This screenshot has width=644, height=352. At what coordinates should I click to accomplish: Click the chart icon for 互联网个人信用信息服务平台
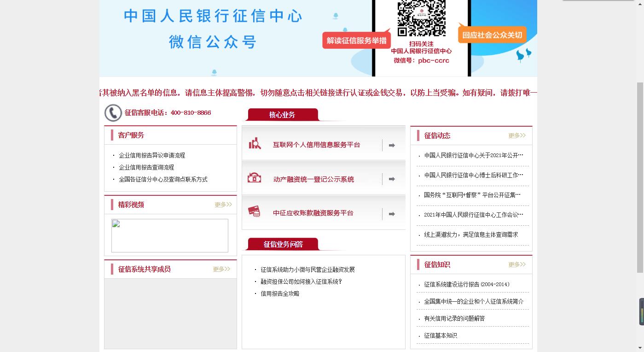[x=255, y=144]
